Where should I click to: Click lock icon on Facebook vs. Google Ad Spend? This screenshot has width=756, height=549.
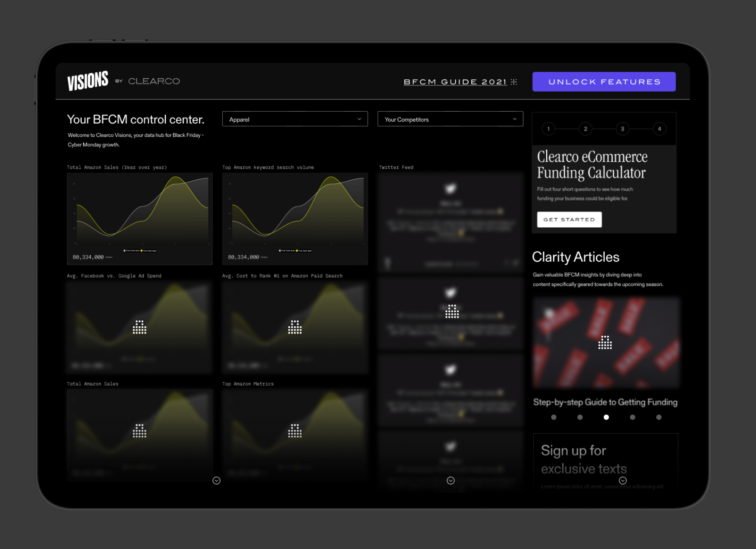coord(140,327)
